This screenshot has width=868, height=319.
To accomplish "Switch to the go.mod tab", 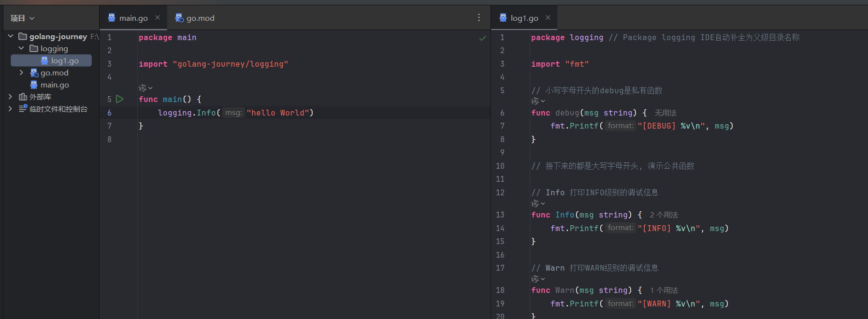I will click(x=195, y=18).
